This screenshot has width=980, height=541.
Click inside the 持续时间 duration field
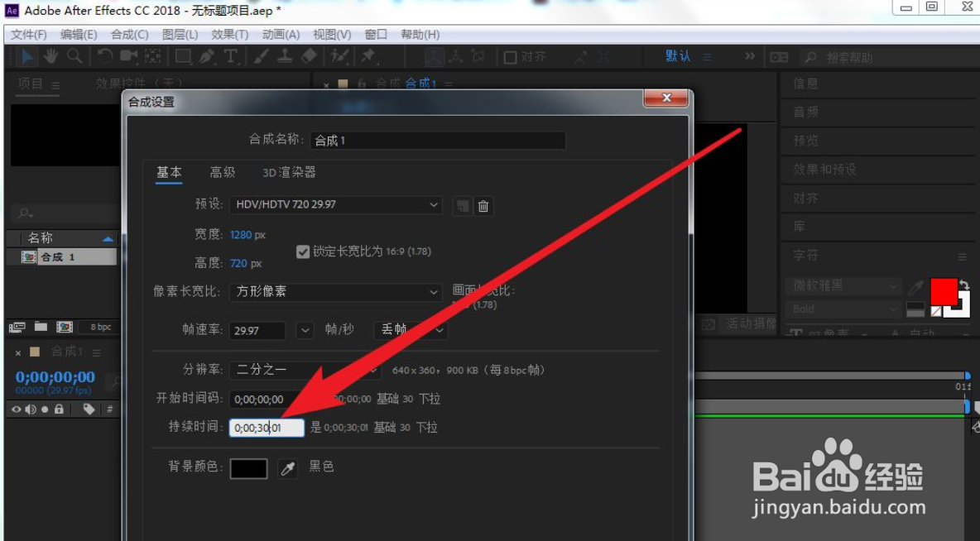point(267,428)
